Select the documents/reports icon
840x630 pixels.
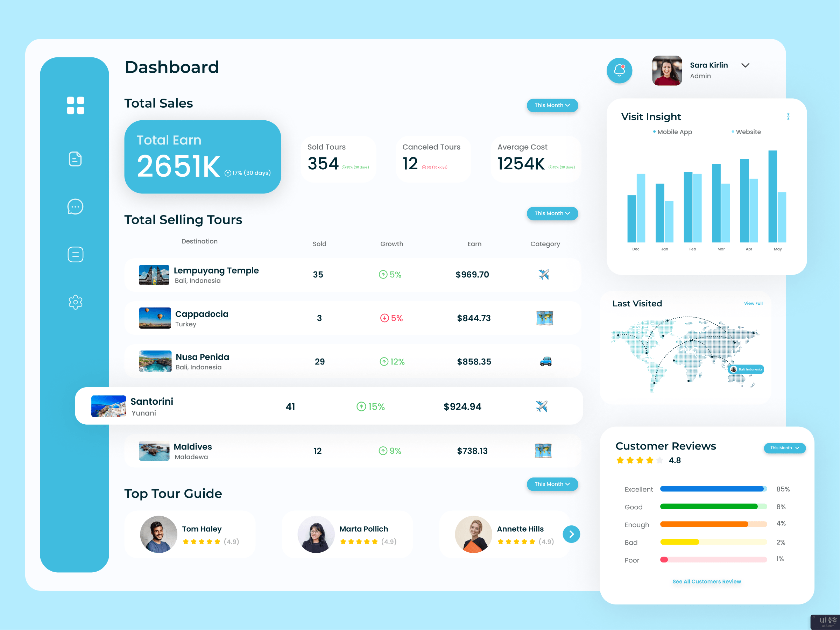[x=74, y=157]
